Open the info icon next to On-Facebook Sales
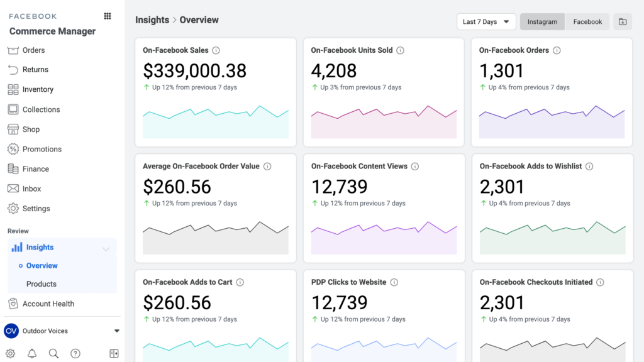This screenshot has width=644, height=362. click(216, 50)
